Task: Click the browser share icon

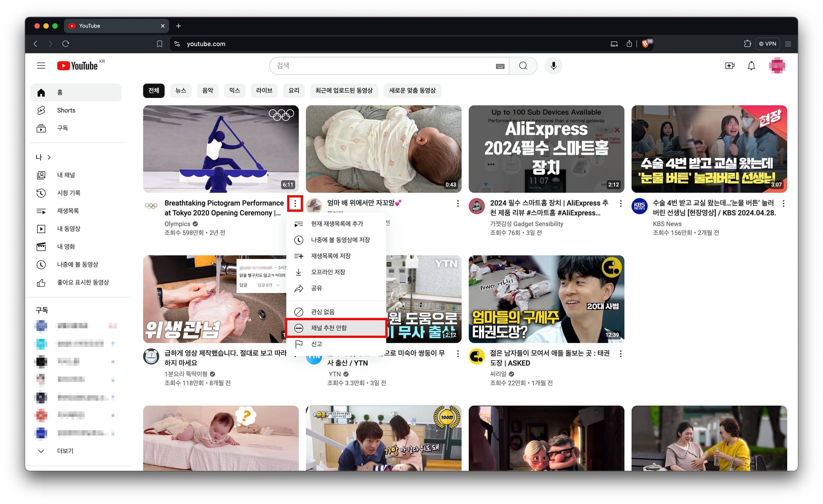Action: click(629, 44)
